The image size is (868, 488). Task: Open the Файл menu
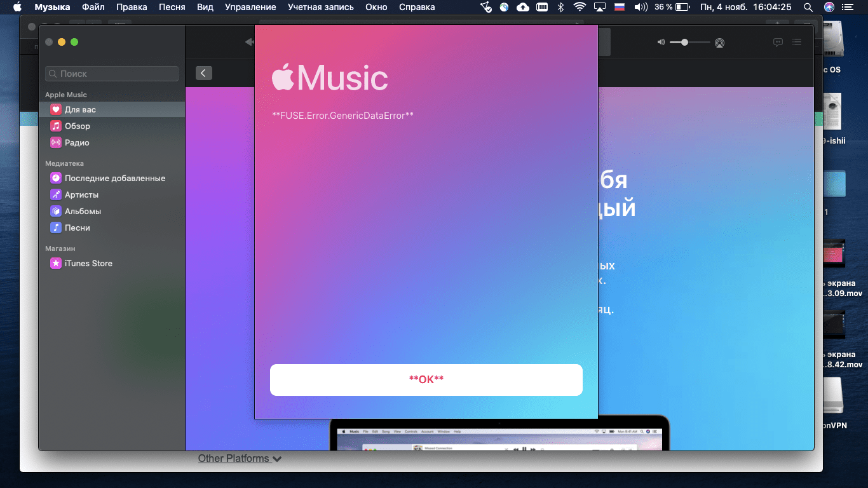point(93,7)
